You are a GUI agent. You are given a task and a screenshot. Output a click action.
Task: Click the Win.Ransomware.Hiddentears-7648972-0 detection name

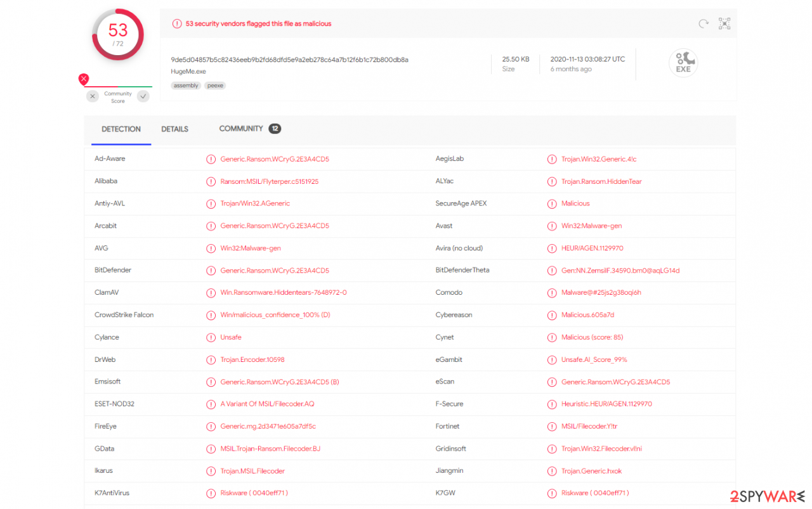point(284,293)
